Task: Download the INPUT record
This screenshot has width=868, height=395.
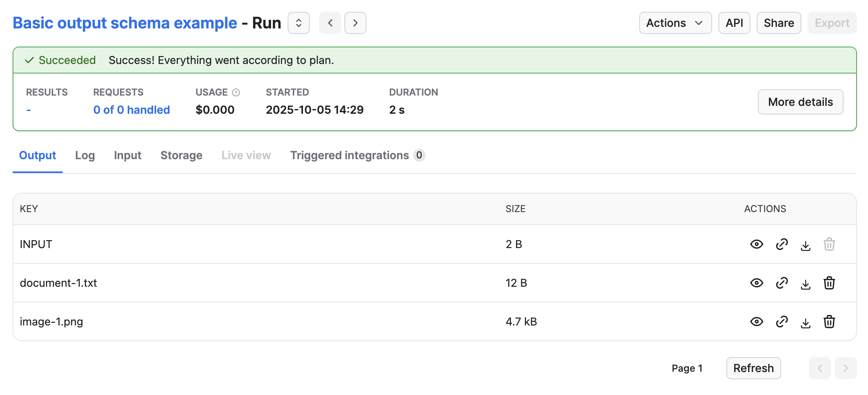Action: pos(805,245)
